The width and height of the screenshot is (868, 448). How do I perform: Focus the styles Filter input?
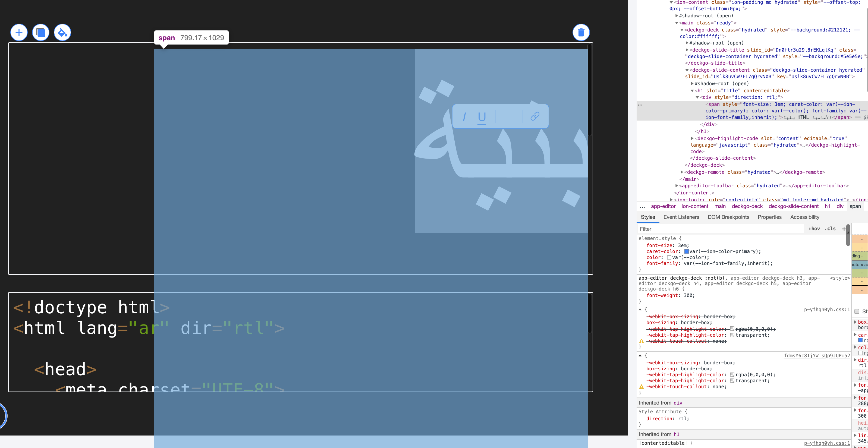point(721,229)
